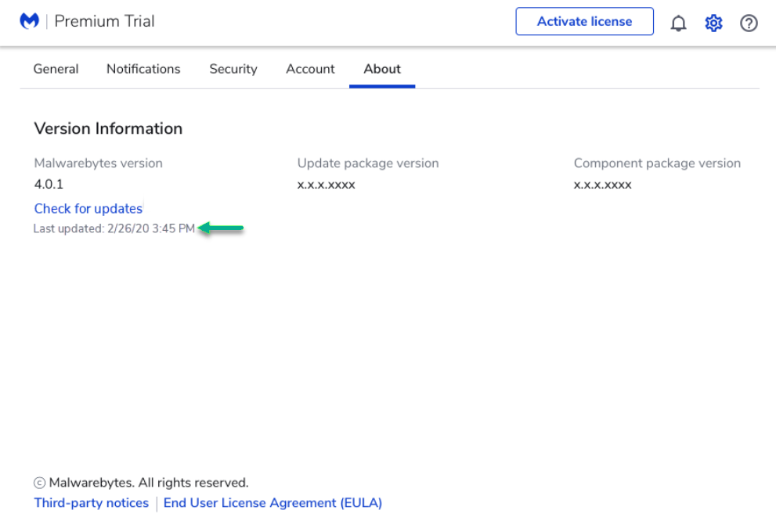Click the Activate license button
776x532 pixels.
[x=584, y=21]
